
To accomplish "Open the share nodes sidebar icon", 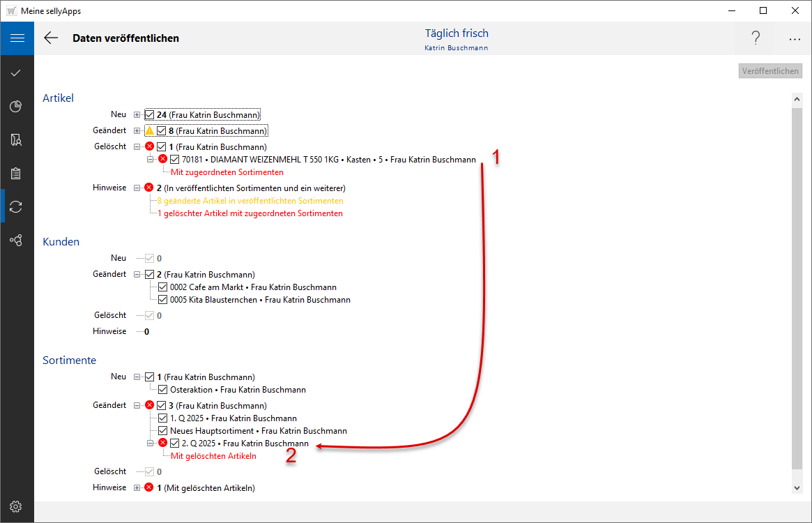I will click(x=16, y=241).
